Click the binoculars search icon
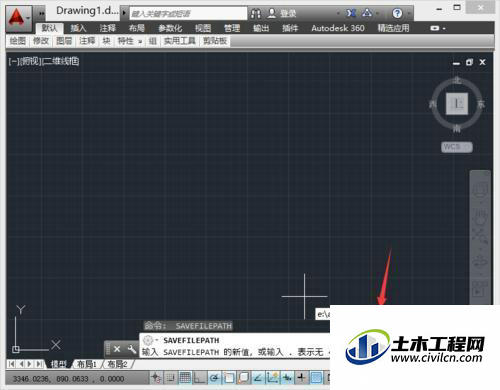 coord(256,14)
